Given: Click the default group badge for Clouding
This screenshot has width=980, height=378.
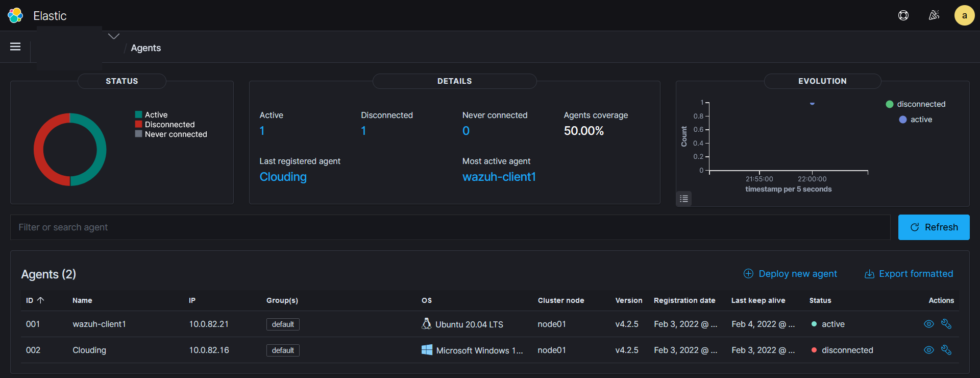Looking at the screenshot, I should pyautogui.click(x=283, y=350).
